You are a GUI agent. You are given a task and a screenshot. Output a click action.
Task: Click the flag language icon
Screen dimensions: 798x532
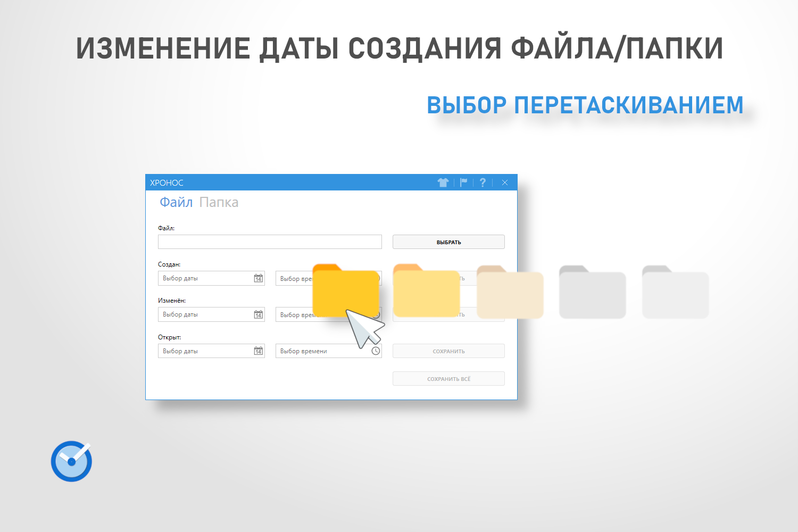pos(463,182)
